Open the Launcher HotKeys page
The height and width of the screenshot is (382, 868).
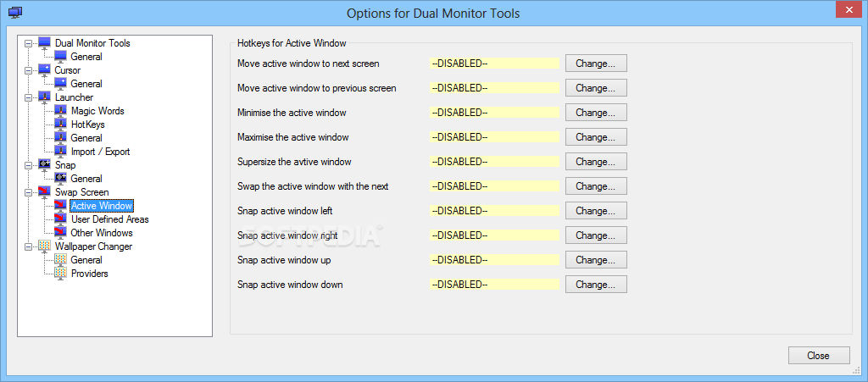tap(87, 125)
